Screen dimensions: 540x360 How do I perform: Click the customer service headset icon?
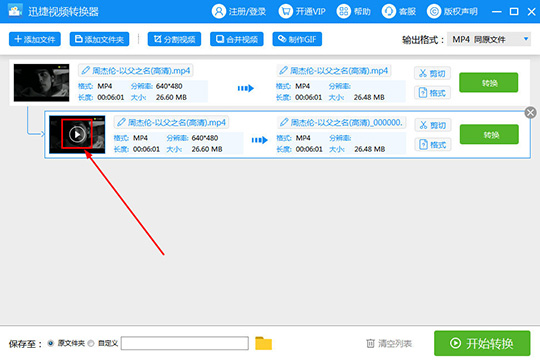pos(388,12)
